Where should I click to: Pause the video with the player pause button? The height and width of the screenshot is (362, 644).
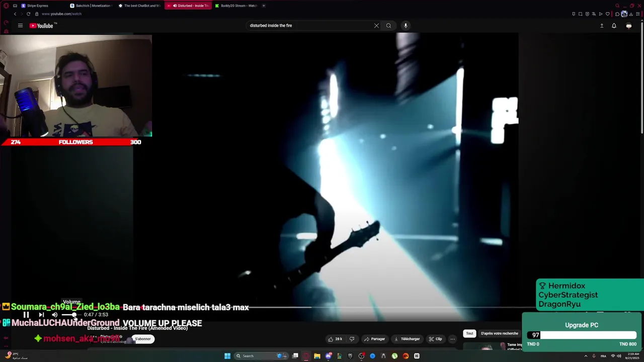point(26,315)
